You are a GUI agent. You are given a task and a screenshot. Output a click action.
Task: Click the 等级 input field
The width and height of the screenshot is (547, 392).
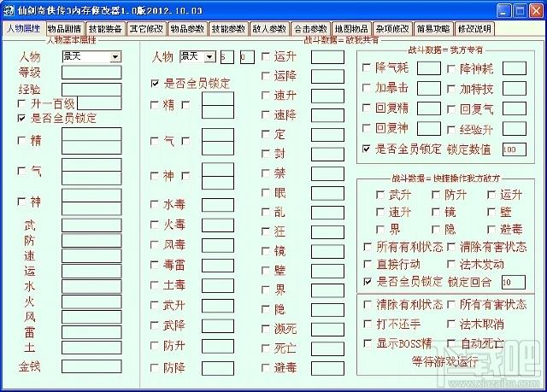coord(91,73)
